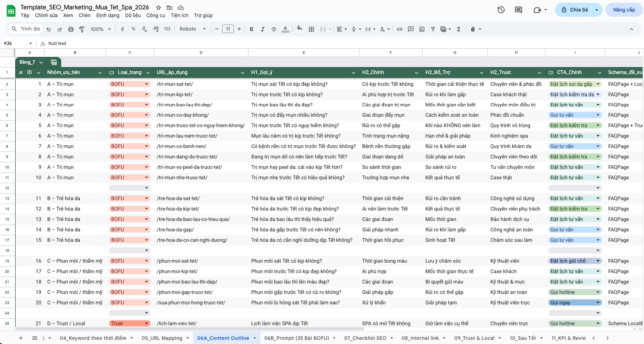The width and height of the screenshot is (644, 344).
Task: Open the Roboto font dropdown
Action: tap(192, 29)
